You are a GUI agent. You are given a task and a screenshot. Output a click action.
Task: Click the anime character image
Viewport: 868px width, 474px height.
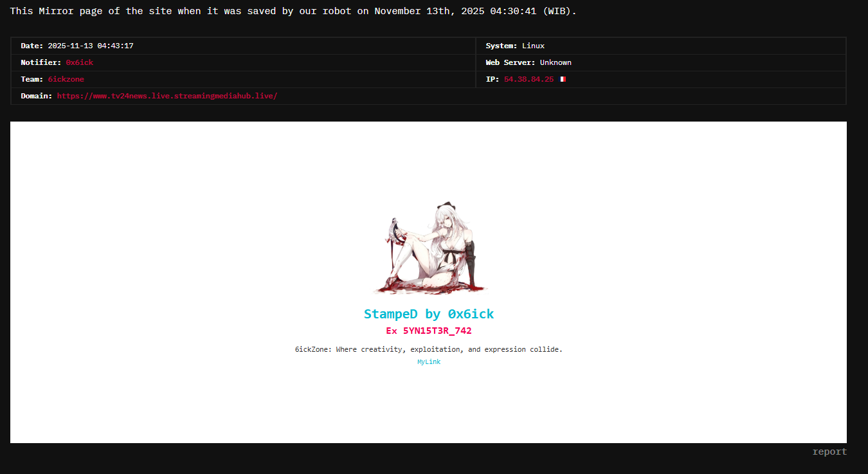point(429,250)
